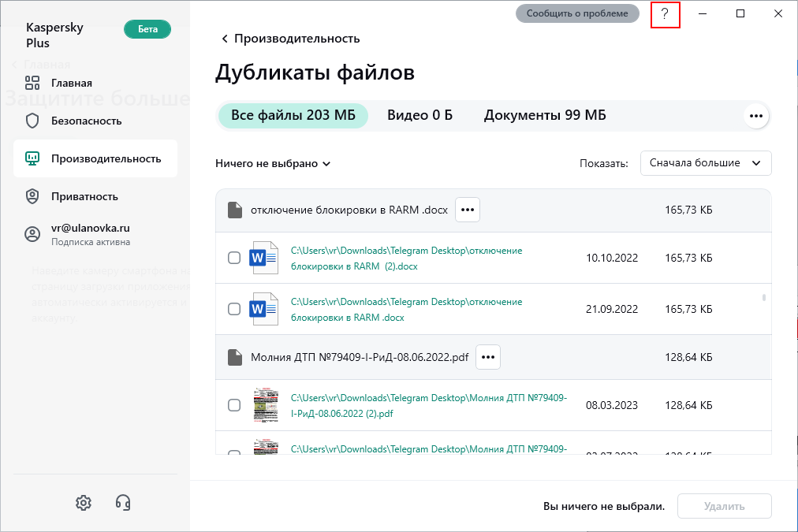Click Word icon of file dated 21.09.2022
Viewport: 798px width, 532px height.
(x=263, y=309)
